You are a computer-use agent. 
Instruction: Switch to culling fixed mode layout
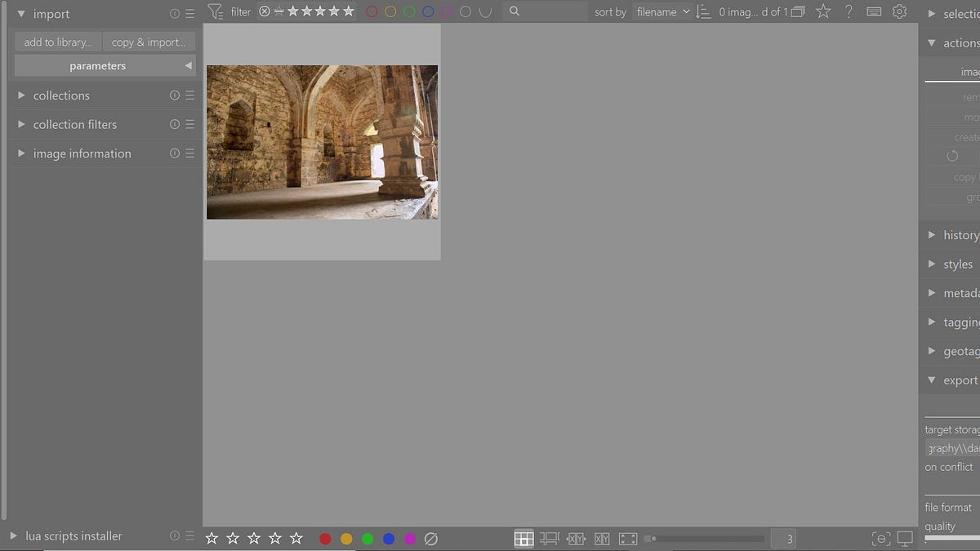(577, 539)
